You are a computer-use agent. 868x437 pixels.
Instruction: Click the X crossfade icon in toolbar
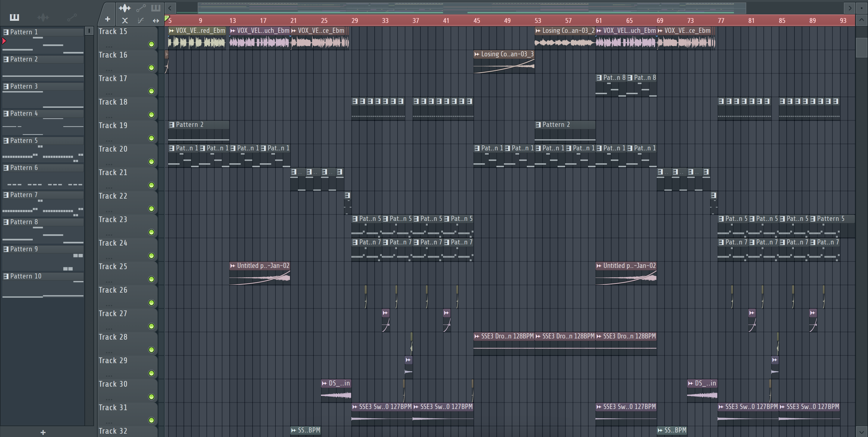pyautogui.click(x=125, y=20)
